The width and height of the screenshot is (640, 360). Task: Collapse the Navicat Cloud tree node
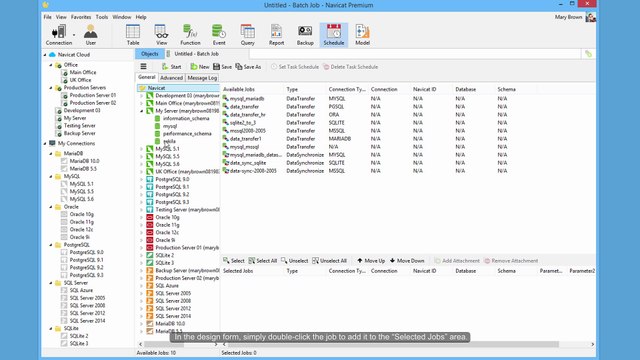[x=45, y=54]
